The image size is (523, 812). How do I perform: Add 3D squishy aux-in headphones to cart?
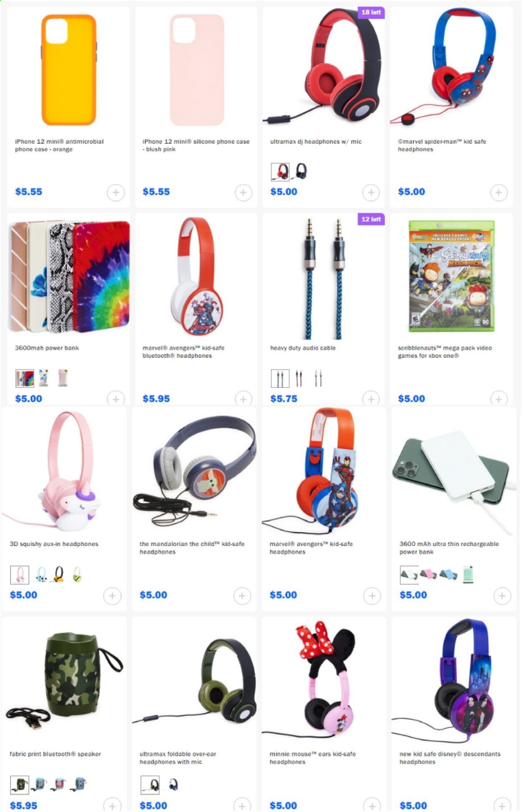[x=112, y=596]
